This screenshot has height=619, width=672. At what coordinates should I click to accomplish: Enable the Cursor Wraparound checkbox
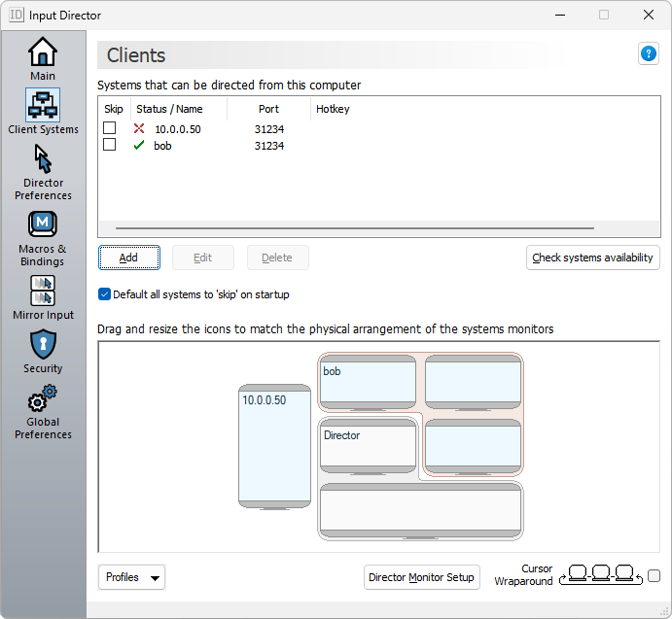(x=654, y=575)
